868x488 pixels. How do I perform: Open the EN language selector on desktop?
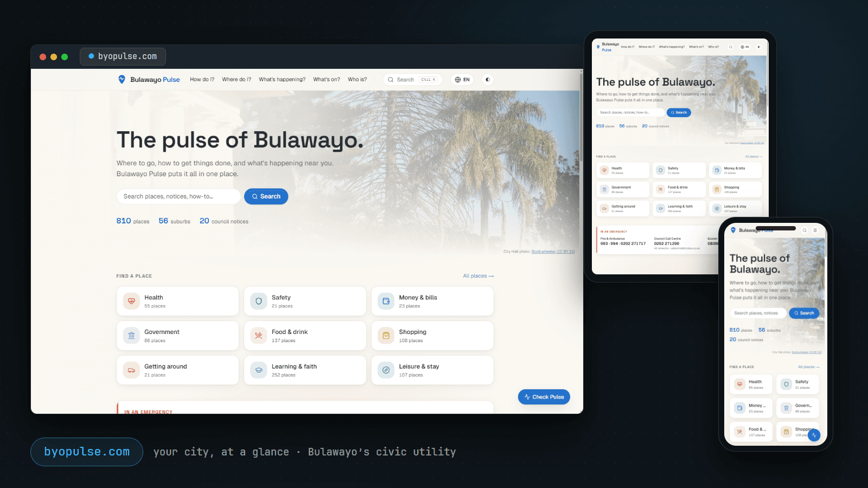click(x=462, y=80)
